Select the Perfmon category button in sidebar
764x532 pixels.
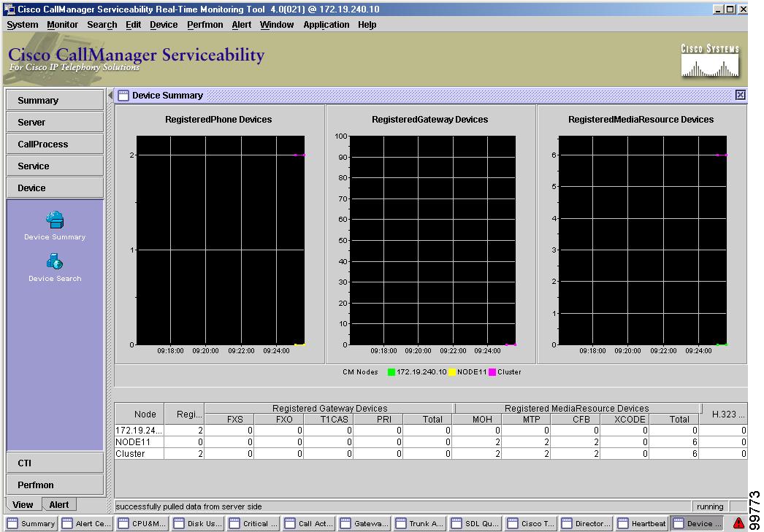point(55,485)
